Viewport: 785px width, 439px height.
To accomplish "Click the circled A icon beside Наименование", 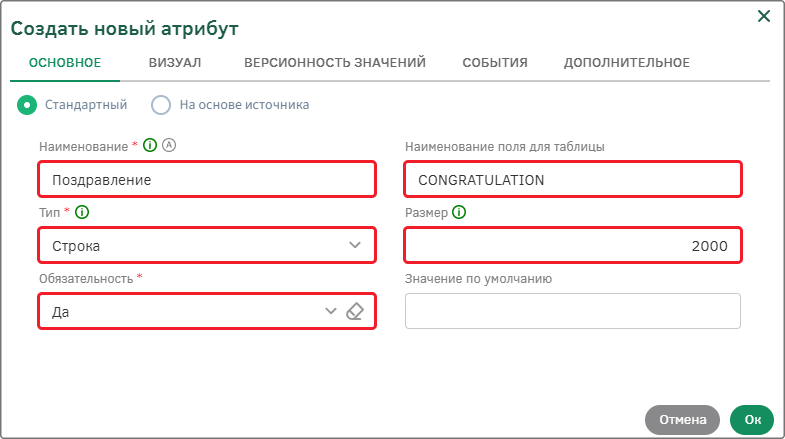I will click(x=169, y=145).
